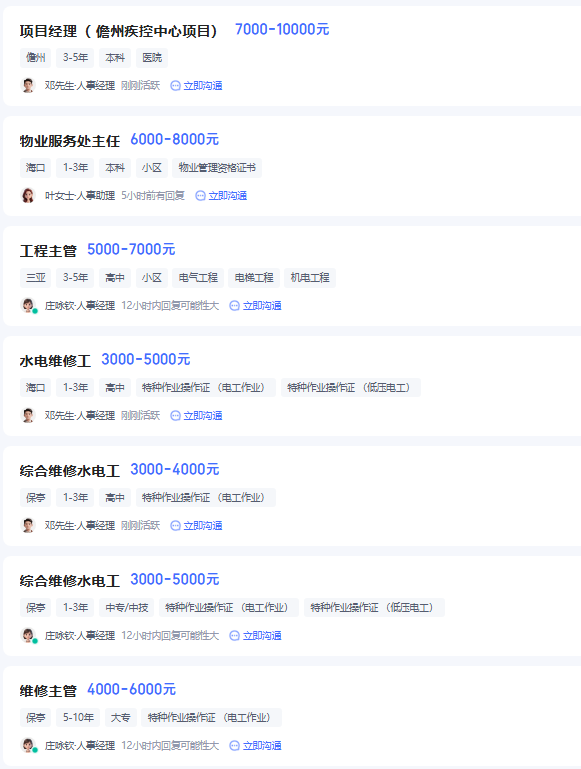Click the 儋州 location tag

click(35, 58)
